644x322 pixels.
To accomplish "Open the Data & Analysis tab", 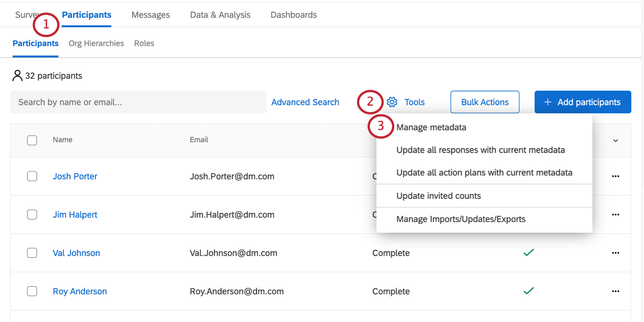I will pos(220,15).
